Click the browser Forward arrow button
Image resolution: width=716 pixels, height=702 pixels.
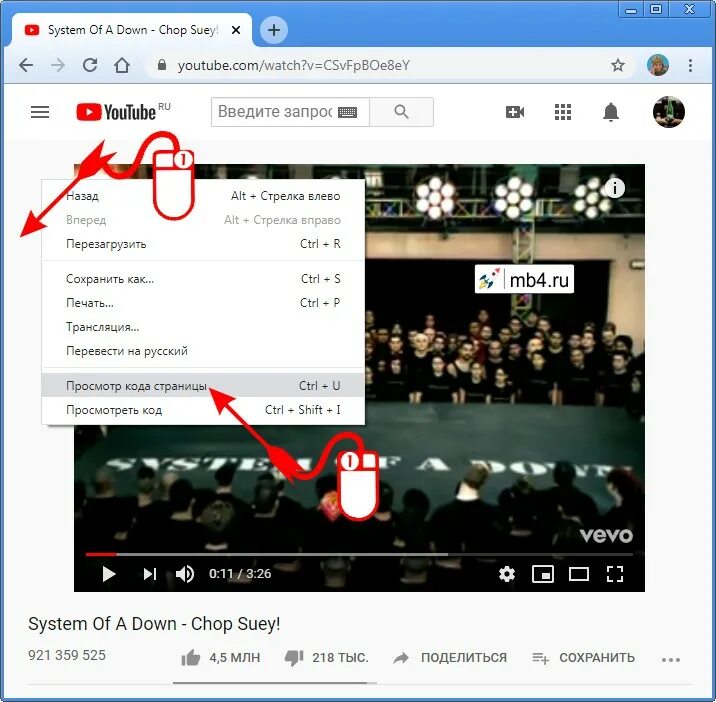pyautogui.click(x=58, y=66)
